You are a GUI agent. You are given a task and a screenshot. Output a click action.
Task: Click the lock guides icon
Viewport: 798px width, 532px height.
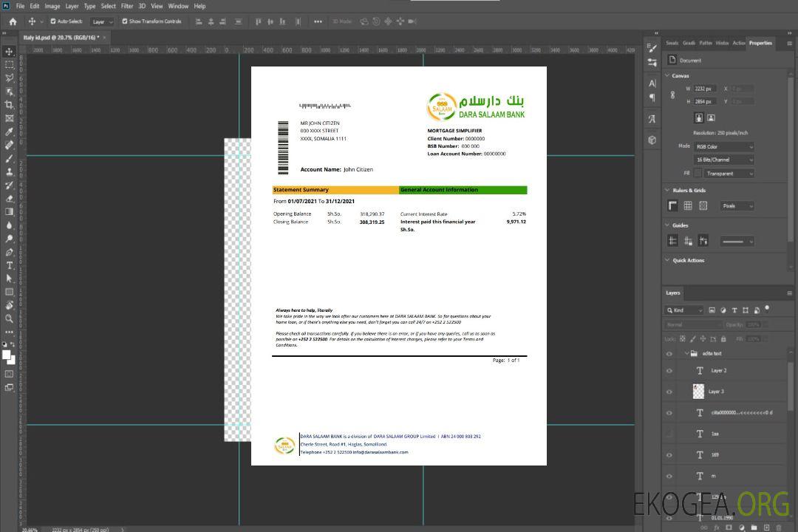click(688, 242)
